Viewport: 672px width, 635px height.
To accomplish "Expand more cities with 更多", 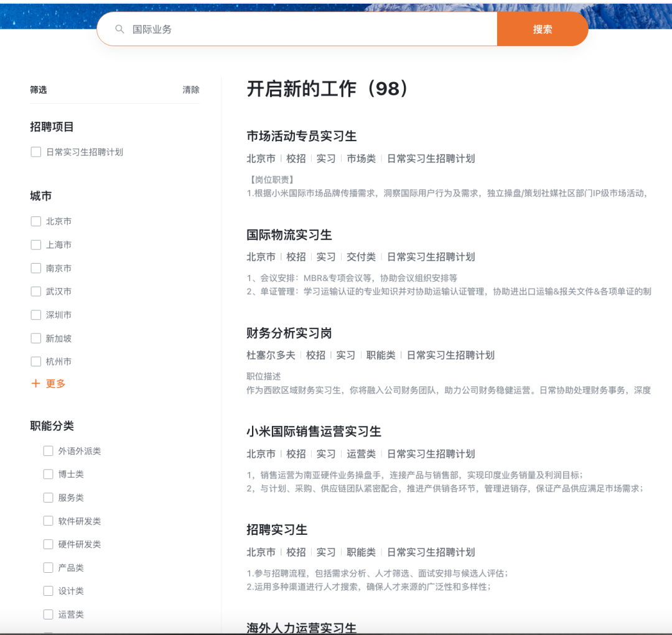I will 55,384.
